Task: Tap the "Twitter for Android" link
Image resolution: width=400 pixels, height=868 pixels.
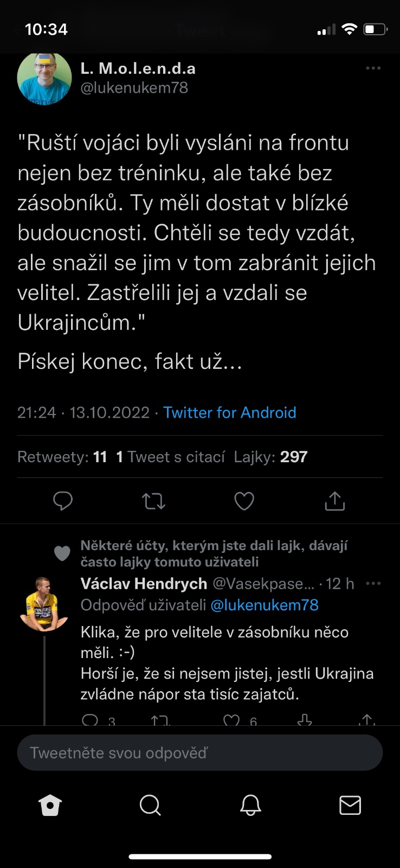Action: (229, 413)
